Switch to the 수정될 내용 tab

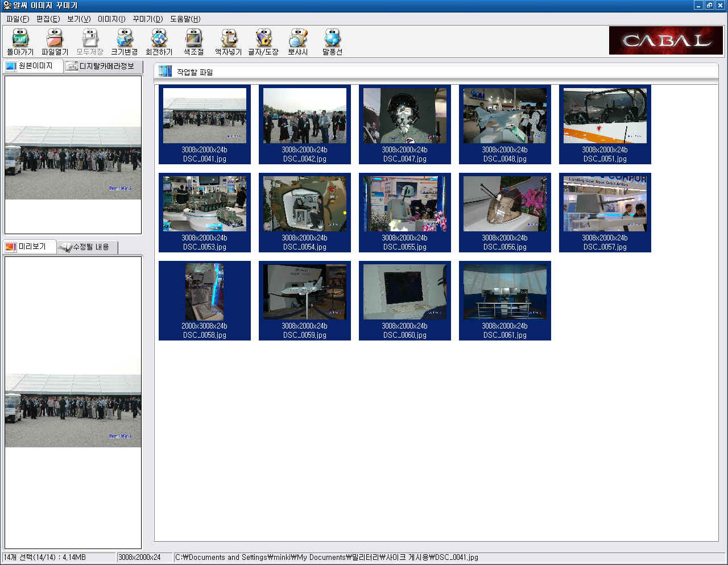pos(88,247)
